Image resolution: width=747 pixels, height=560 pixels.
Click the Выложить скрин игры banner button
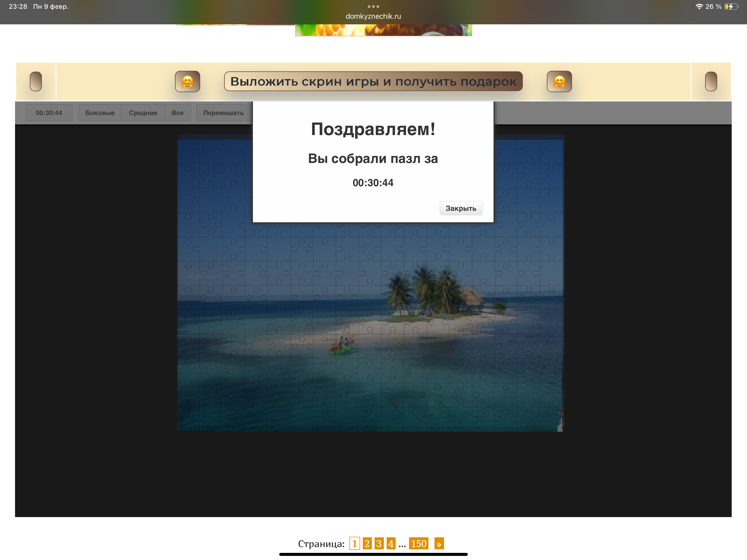click(373, 81)
